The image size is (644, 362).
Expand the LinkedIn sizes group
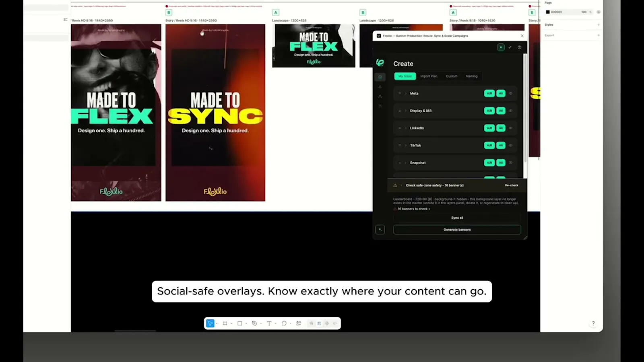(406, 128)
